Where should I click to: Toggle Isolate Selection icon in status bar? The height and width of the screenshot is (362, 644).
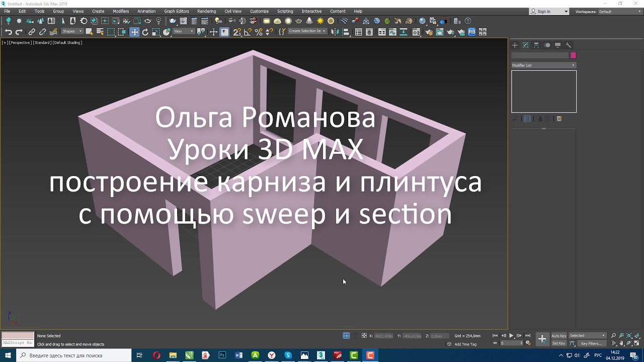pos(346,335)
